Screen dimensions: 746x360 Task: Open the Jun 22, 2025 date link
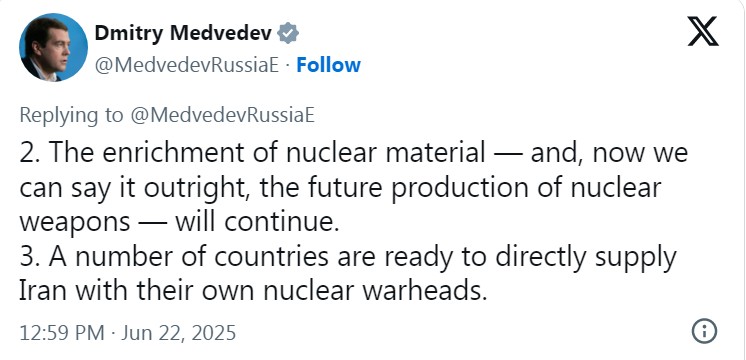[x=178, y=332]
